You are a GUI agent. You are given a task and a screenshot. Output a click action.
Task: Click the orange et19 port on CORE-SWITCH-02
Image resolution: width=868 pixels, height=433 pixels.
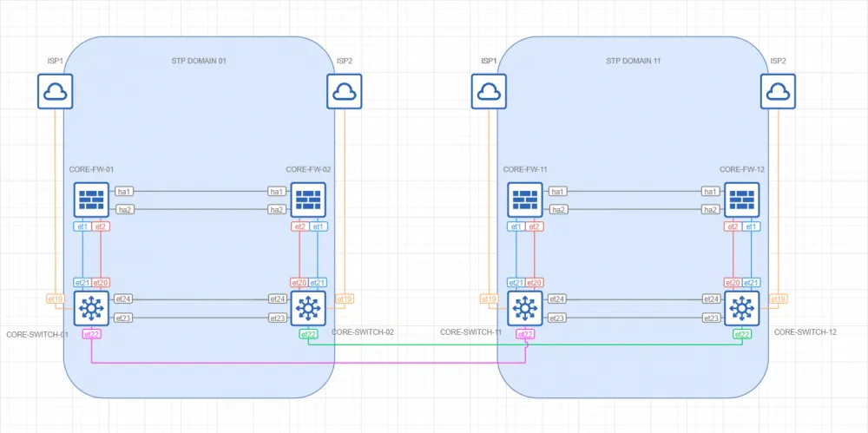click(345, 299)
